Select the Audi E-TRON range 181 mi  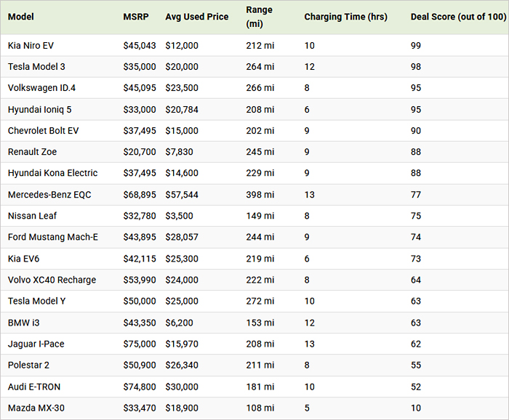(x=260, y=387)
